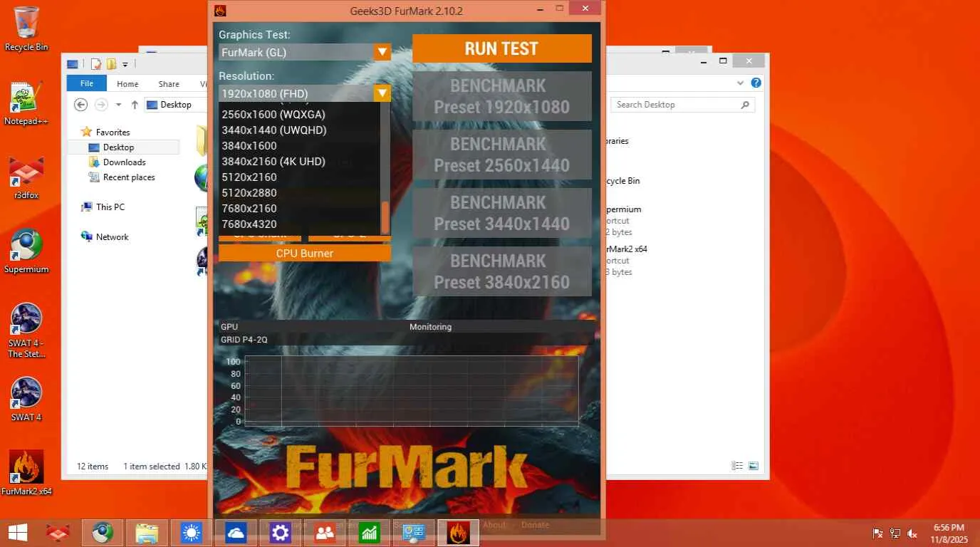Go up one level in File Explorer
980x547 pixels.
[x=135, y=105]
